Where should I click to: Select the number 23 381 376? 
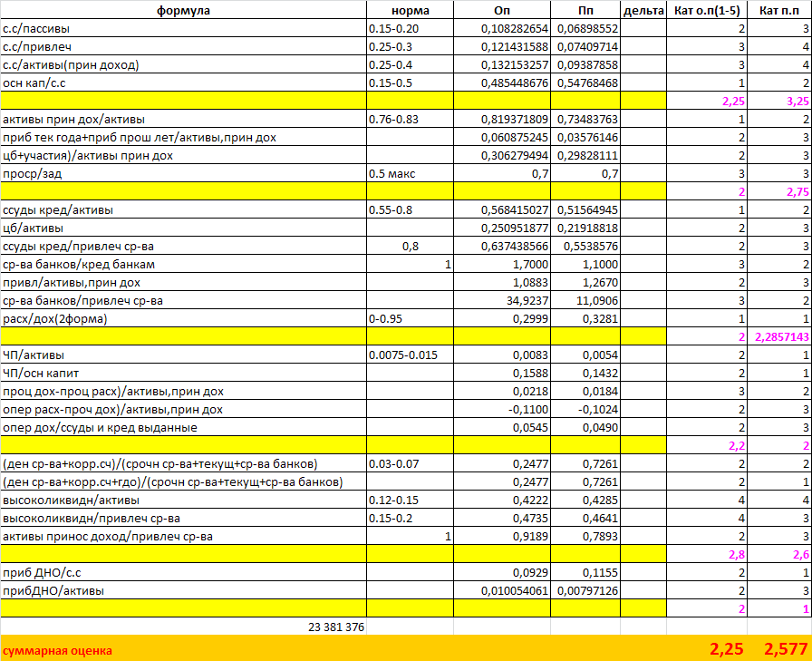pyautogui.click(x=336, y=627)
